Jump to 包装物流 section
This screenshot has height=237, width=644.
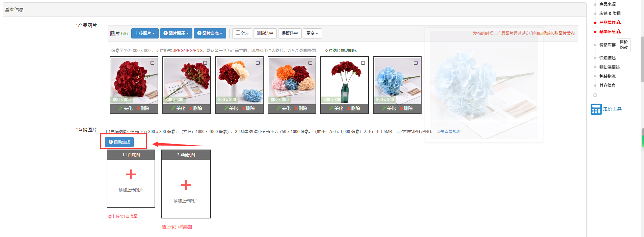[x=608, y=76]
